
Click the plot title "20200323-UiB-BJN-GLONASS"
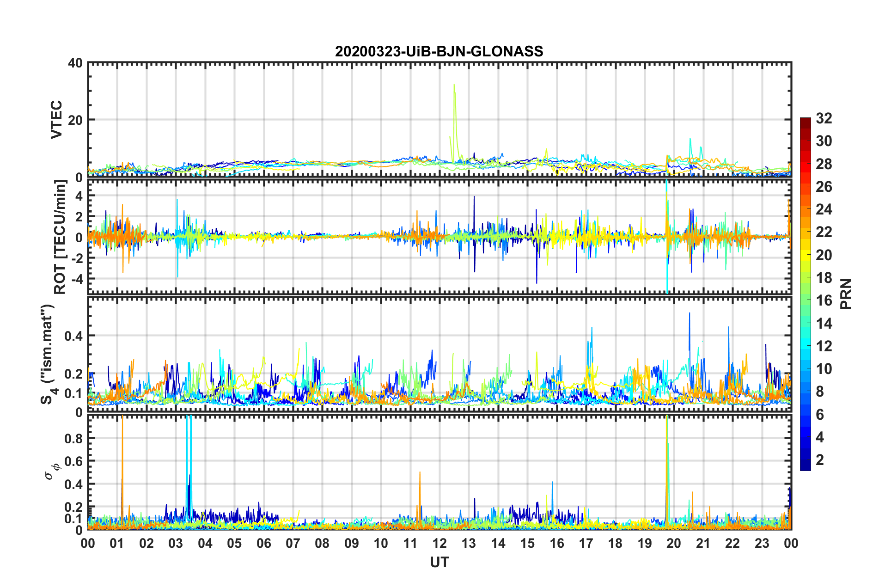[x=439, y=51]
